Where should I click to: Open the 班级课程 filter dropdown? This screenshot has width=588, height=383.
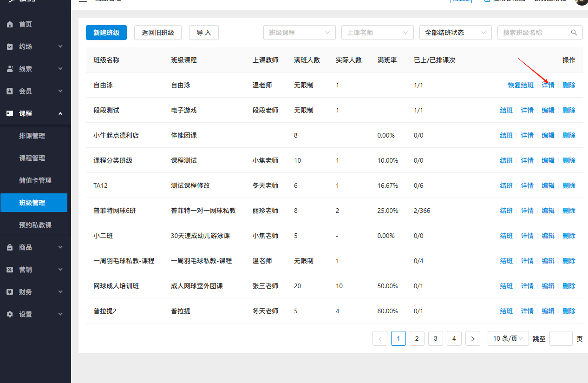(299, 33)
